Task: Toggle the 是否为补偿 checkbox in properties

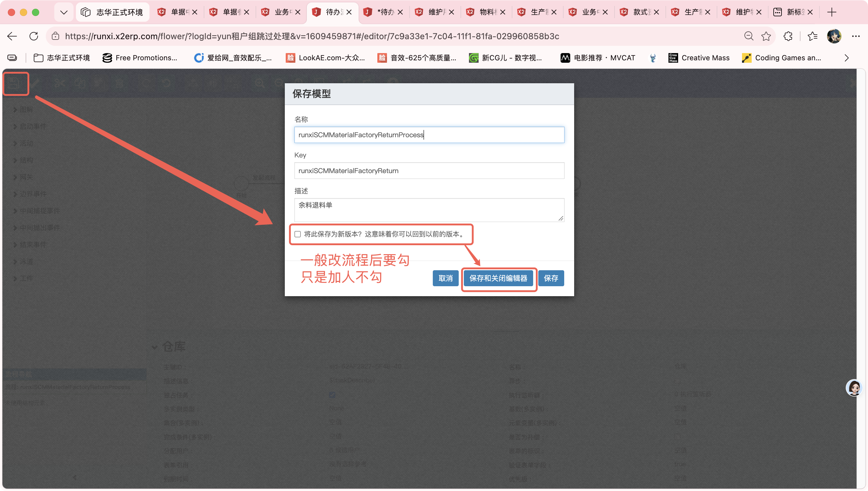Action: (x=677, y=436)
